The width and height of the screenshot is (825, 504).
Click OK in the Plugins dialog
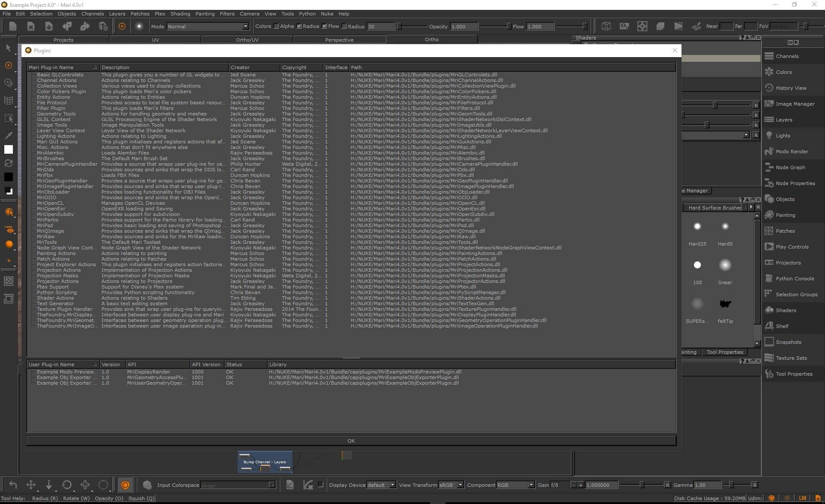coord(351,441)
